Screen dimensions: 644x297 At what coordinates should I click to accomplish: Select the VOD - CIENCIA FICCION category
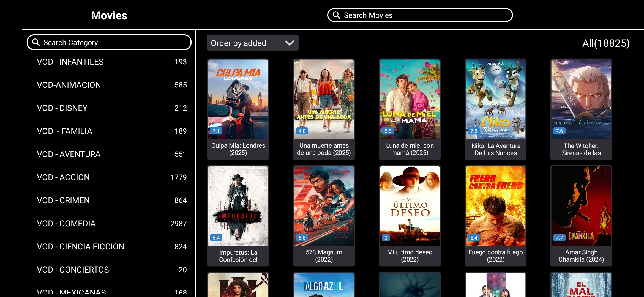click(x=81, y=247)
